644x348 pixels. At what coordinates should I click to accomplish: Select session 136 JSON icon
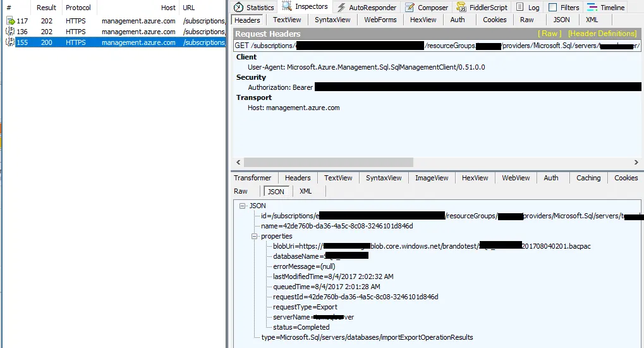tap(10, 31)
